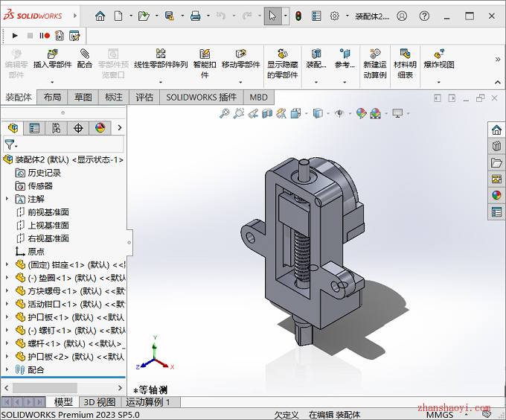Open Options gear icon

tap(335, 16)
